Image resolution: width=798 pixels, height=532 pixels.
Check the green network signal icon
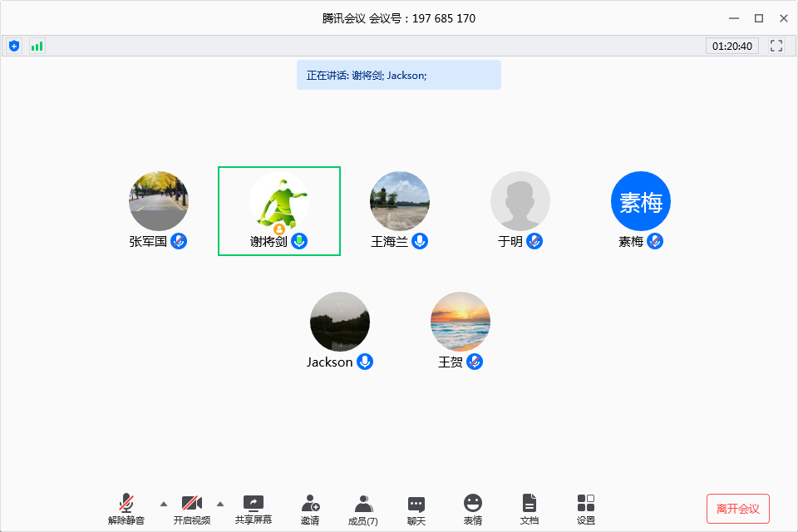37,46
